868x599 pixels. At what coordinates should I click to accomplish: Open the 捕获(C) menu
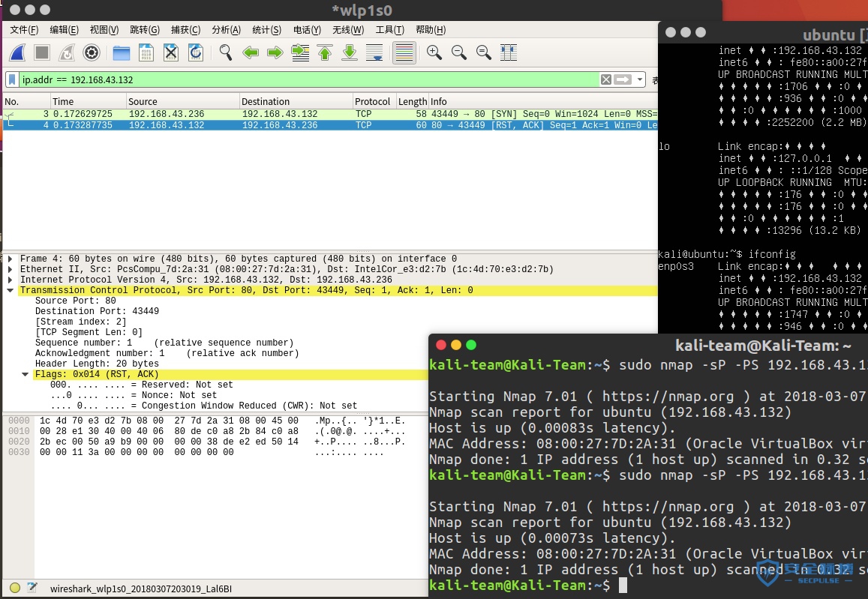[185, 30]
